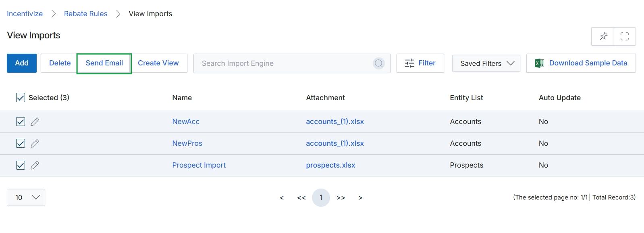Click the Attachment column header

[x=325, y=98]
